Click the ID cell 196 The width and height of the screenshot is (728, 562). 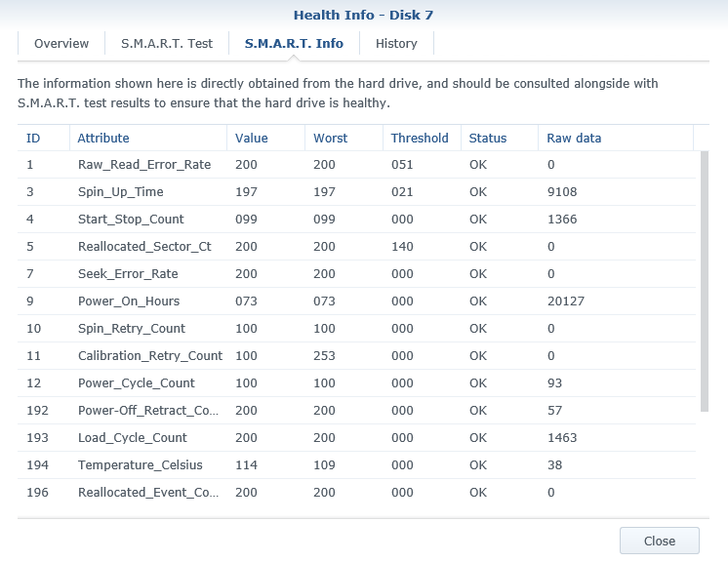pyautogui.click(x=38, y=493)
